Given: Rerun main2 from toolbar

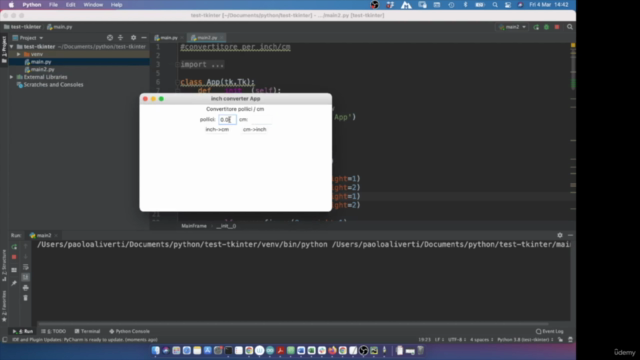Looking at the screenshot, I should click(x=536, y=27).
